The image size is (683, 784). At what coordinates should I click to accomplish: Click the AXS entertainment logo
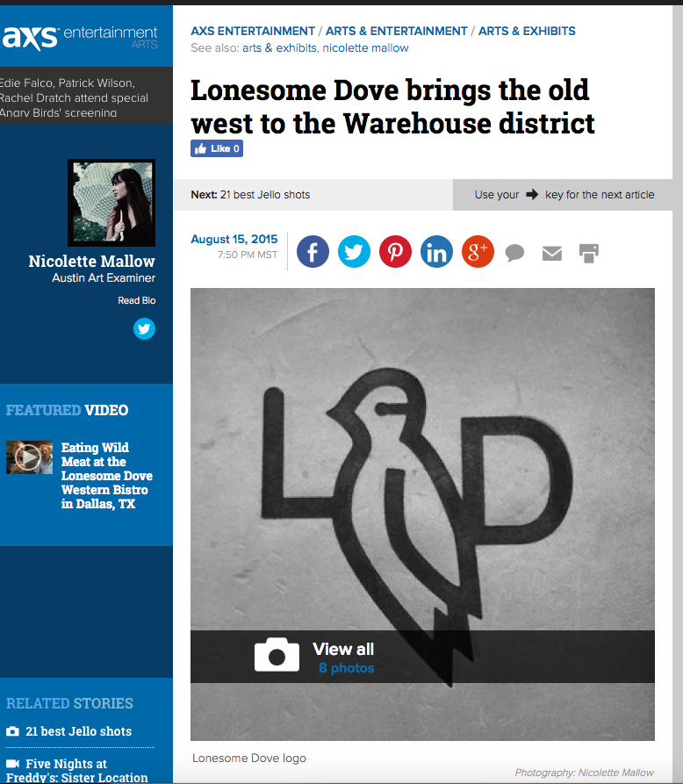pyautogui.click(x=80, y=38)
